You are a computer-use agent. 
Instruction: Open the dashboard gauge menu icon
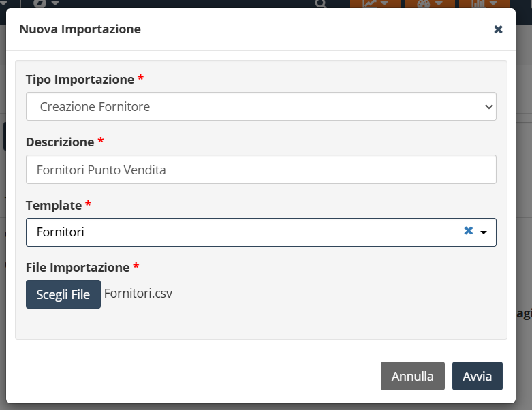pyautogui.click(x=423, y=3)
